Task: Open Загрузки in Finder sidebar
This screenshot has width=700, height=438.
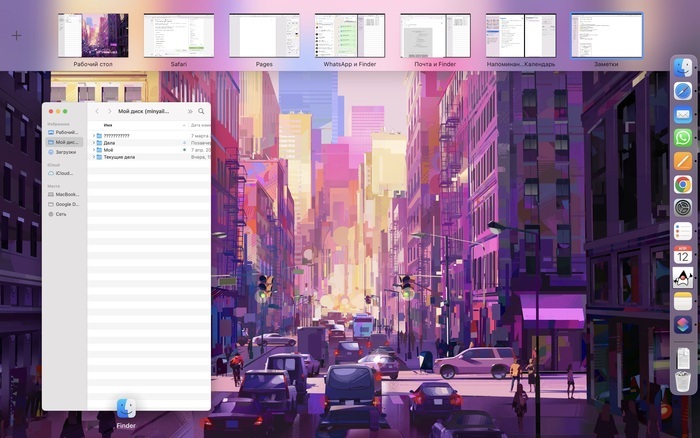Action: point(64,152)
